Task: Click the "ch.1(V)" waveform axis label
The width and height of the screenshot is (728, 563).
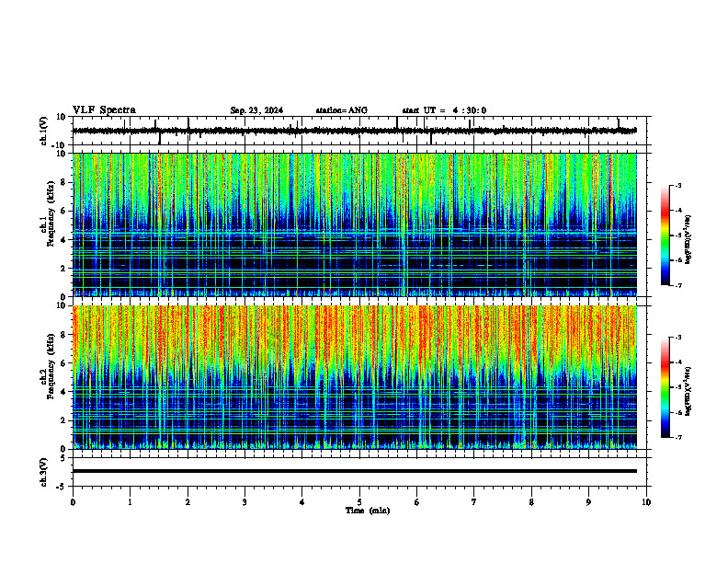Action: click(x=44, y=131)
